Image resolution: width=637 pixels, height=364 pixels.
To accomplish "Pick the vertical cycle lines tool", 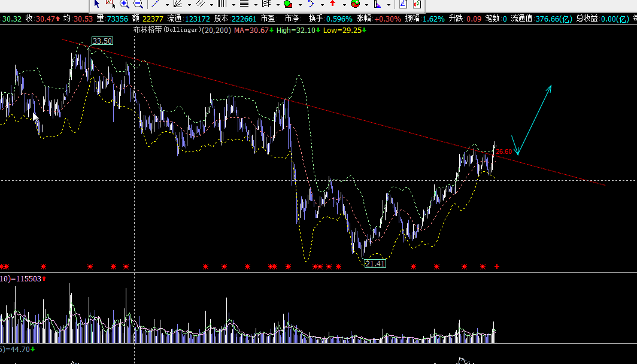I will coord(222,4).
